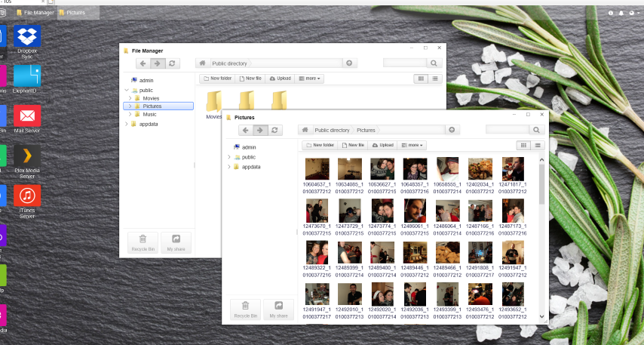Expand the Pictures folder arrow in File Manager tree
Viewport: 644px width, 345px height.
click(x=130, y=106)
